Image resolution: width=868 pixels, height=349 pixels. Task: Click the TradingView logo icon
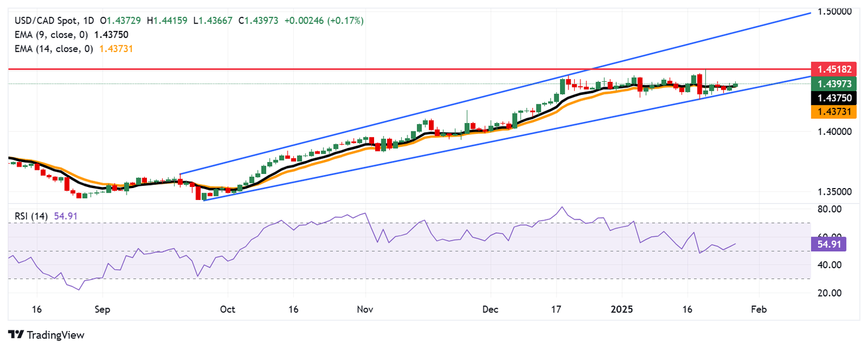click(15, 335)
